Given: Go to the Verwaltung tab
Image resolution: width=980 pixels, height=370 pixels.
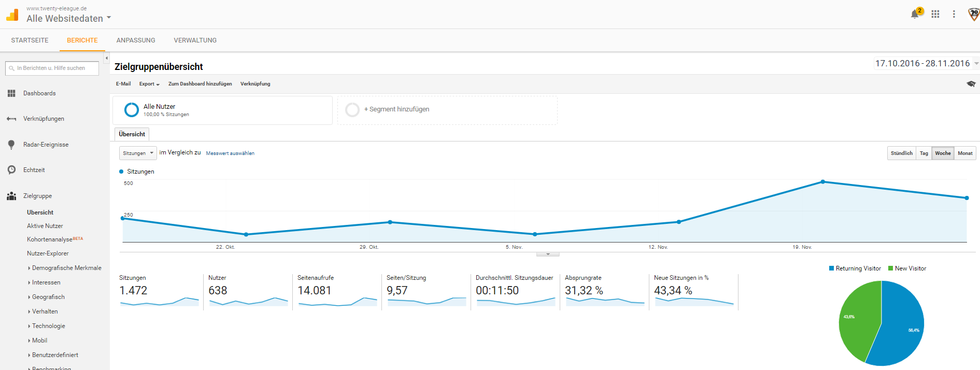Looking at the screenshot, I should [x=195, y=40].
